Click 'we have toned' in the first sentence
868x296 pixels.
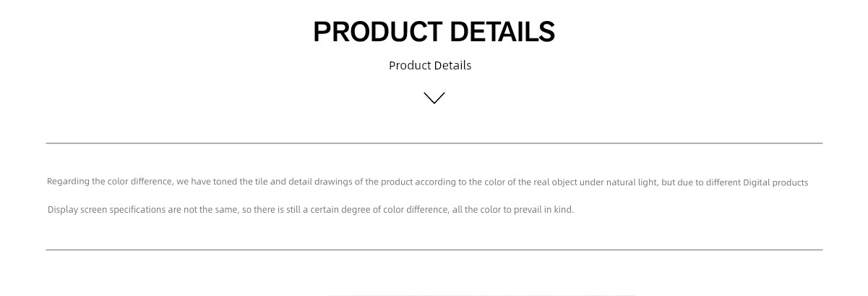(x=207, y=182)
